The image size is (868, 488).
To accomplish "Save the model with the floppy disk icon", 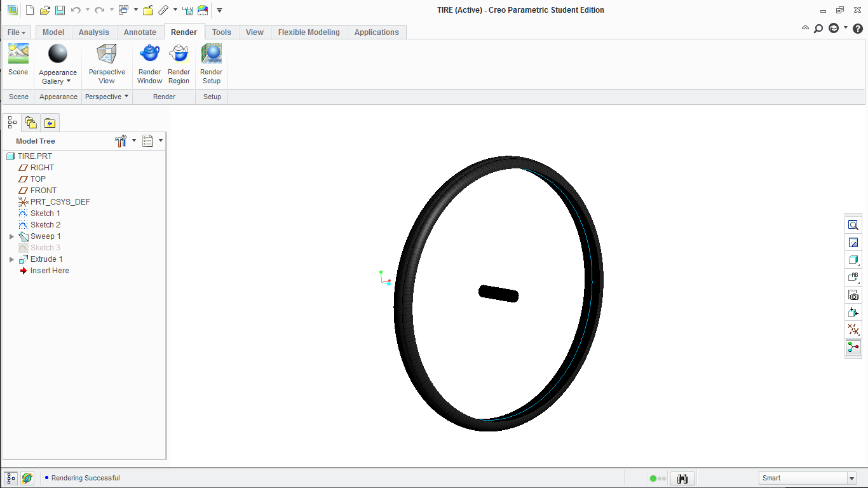I will [x=60, y=10].
